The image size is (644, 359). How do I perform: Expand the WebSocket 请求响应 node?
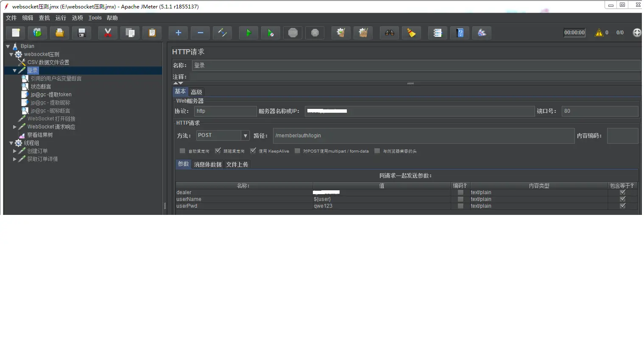pyautogui.click(x=14, y=127)
